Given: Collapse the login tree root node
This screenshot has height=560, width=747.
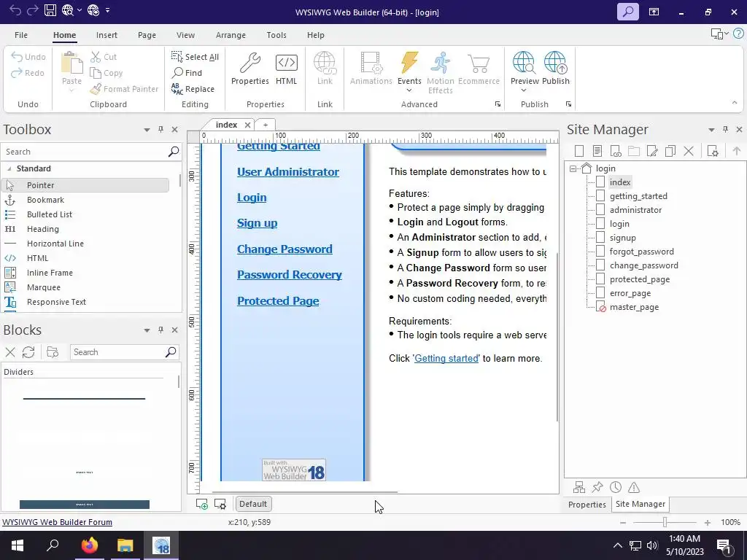Looking at the screenshot, I should (573, 168).
